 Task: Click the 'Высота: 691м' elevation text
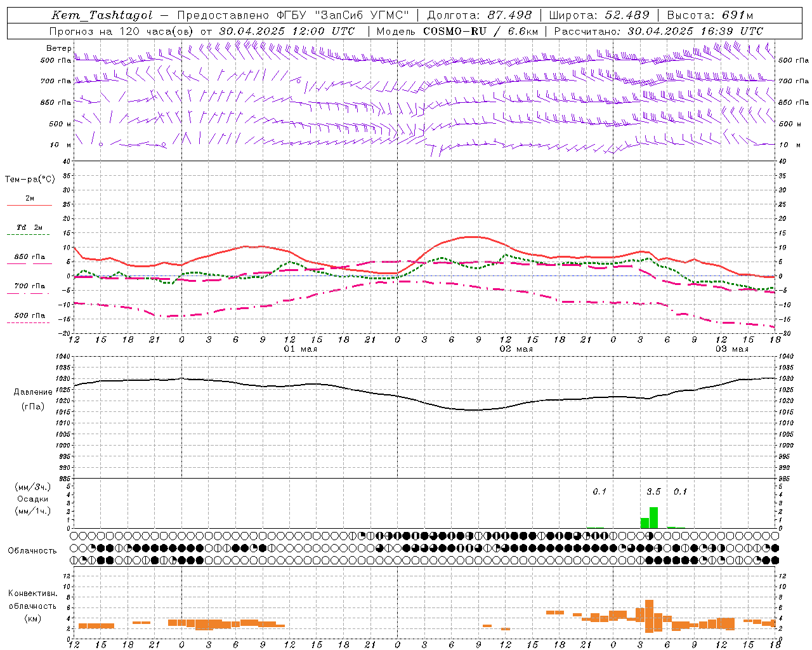click(710, 15)
